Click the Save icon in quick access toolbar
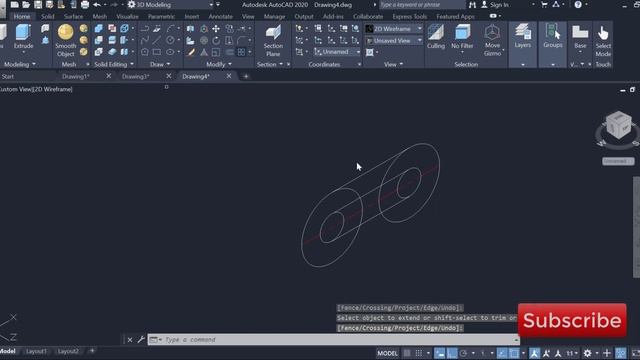This screenshot has width=640, height=360. click(38, 5)
